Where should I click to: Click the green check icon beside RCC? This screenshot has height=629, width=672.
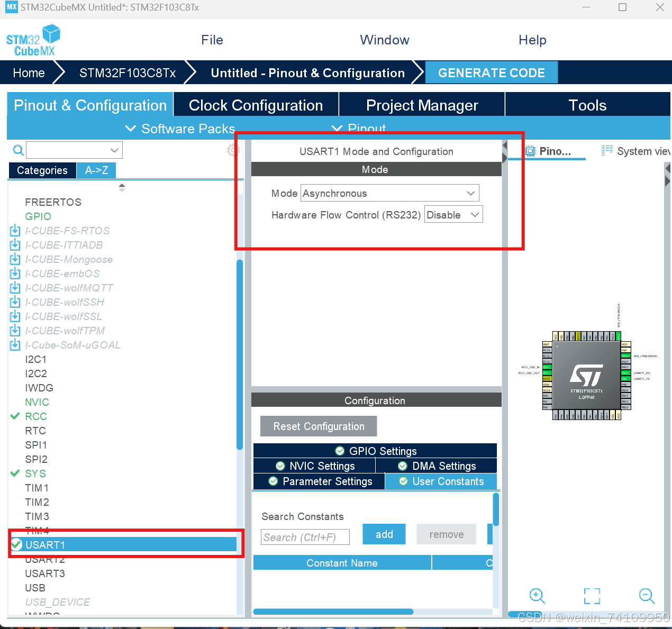[15, 416]
